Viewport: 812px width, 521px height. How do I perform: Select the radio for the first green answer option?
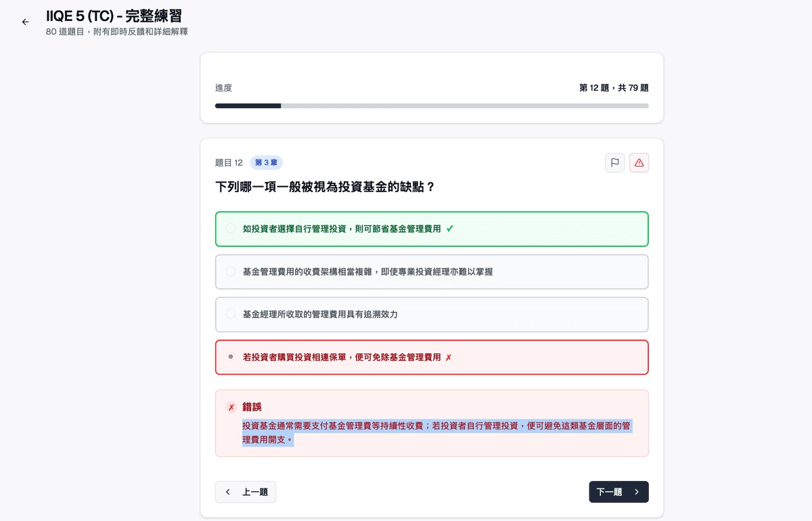pyautogui.click(x=230, y=229)
